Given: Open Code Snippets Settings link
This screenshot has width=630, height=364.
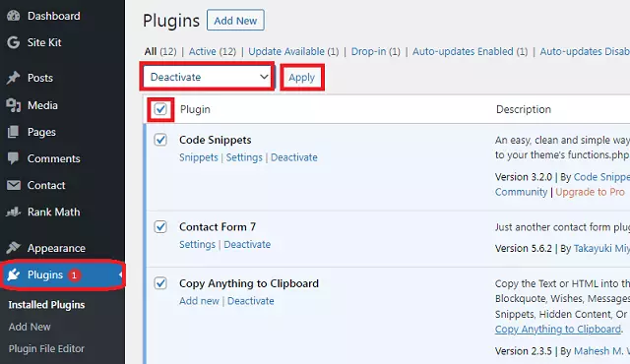Looking at the screenshot, I should (x=244, y=157).
